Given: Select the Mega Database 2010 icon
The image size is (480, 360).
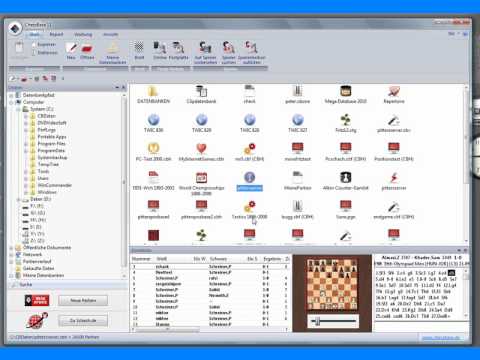Looking at the screenshot, I should (x=346, y=91).
